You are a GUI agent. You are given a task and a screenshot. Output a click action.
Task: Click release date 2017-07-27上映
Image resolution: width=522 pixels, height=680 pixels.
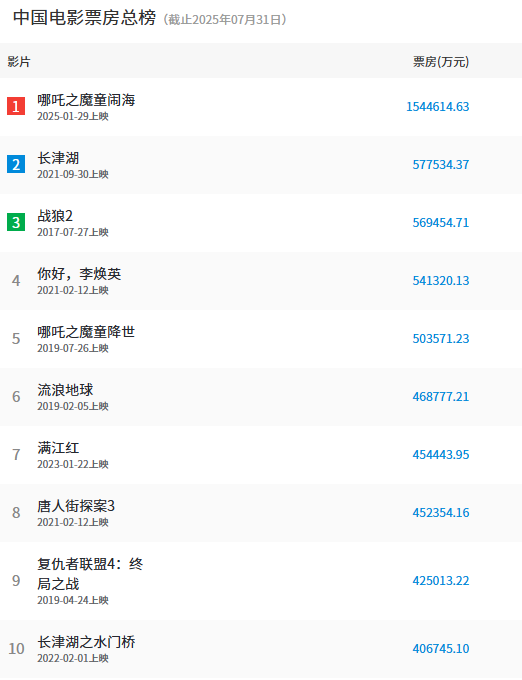point(73,232)
